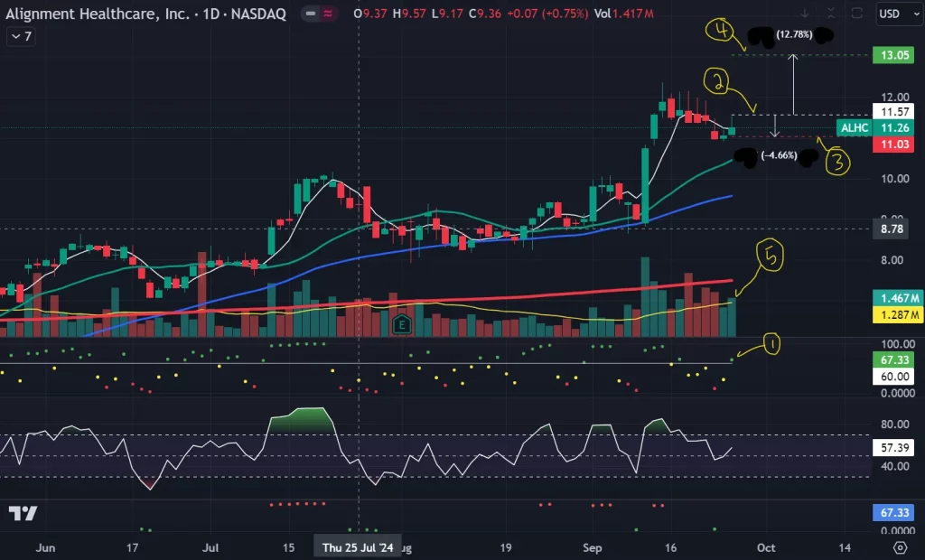
Task: Click the Jun label on the time axis
Action: [45, 547]
